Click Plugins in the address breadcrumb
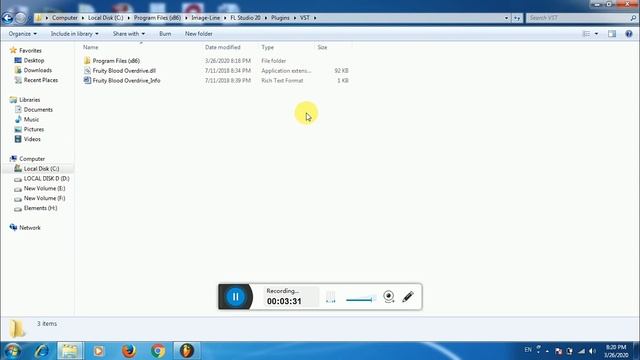Image resolution: width=640 pixels, height=360 pixels. point(280,18)
